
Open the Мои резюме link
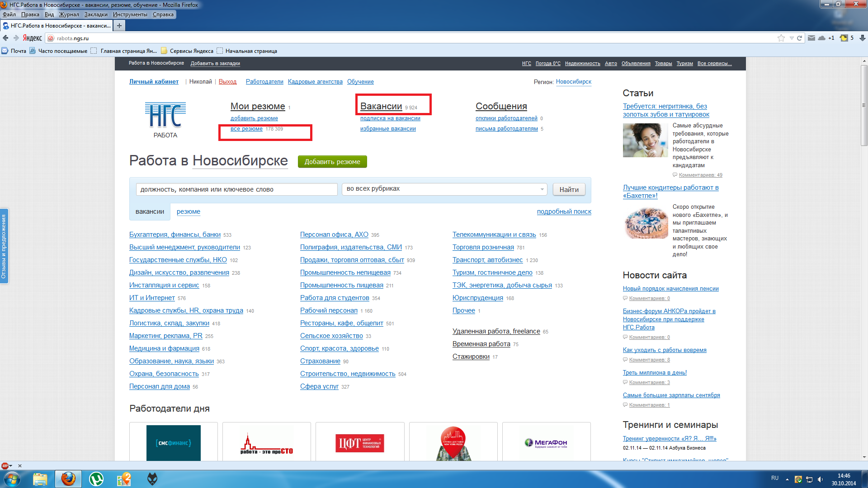pos(258,106)
